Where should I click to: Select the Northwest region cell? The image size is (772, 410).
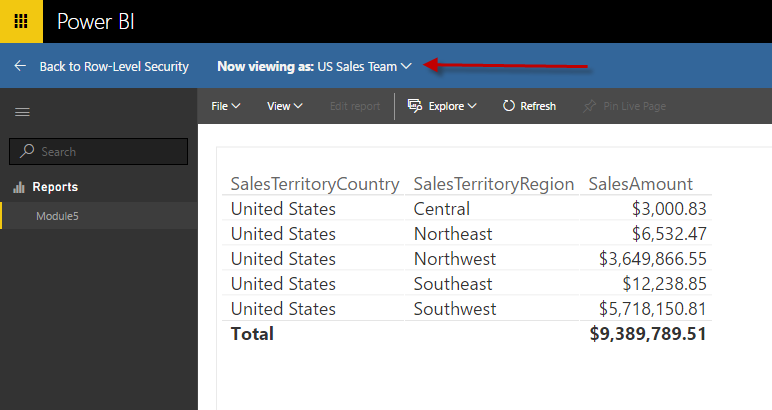coord(454,259)
